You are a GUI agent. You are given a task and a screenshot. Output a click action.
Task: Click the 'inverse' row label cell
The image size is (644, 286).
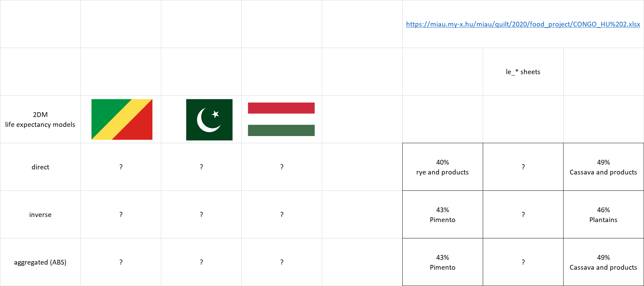coord(40,215)
